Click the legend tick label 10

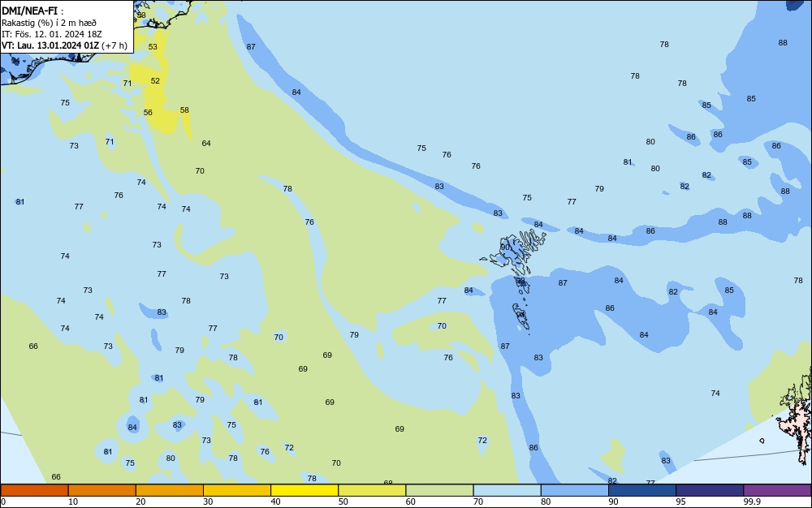pyautogui.click(x=73, y=502)
